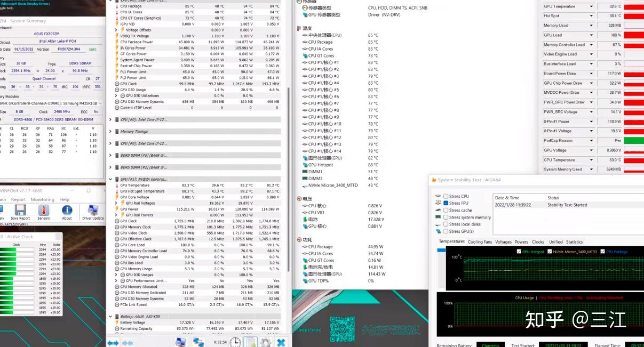Click the GPU Power lightning icon in sensor list
The image size is (644, 347).
117,209
